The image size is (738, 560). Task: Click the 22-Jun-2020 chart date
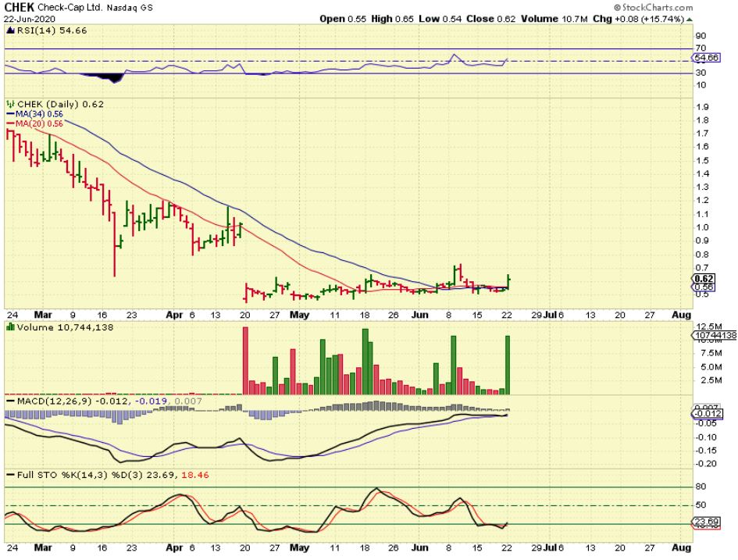(30, 20)
